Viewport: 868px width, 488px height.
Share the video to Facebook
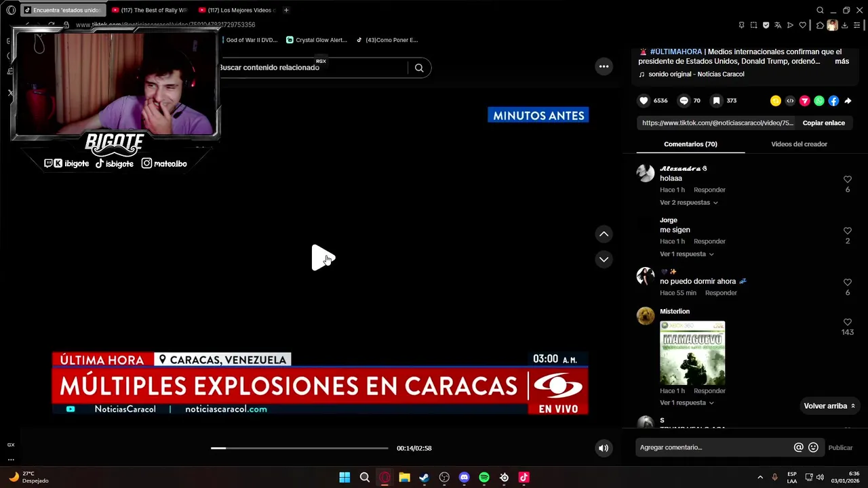click(x=833, y=101)
